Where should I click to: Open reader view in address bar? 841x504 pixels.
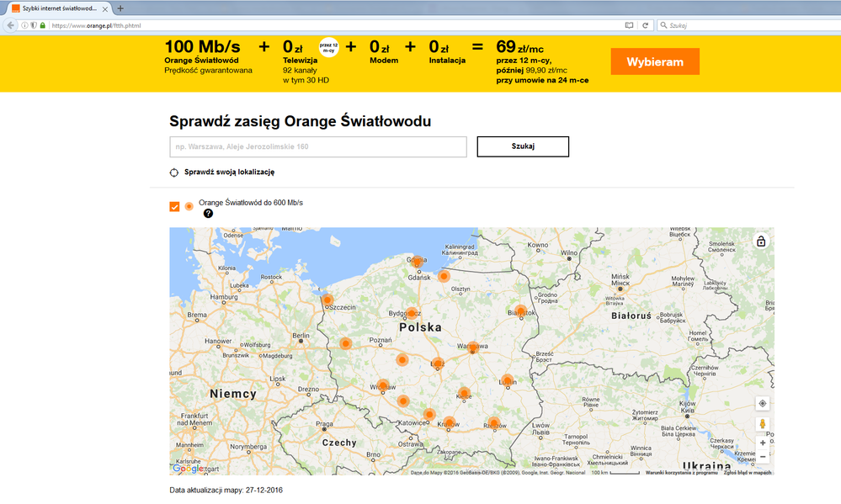point(629,25)
